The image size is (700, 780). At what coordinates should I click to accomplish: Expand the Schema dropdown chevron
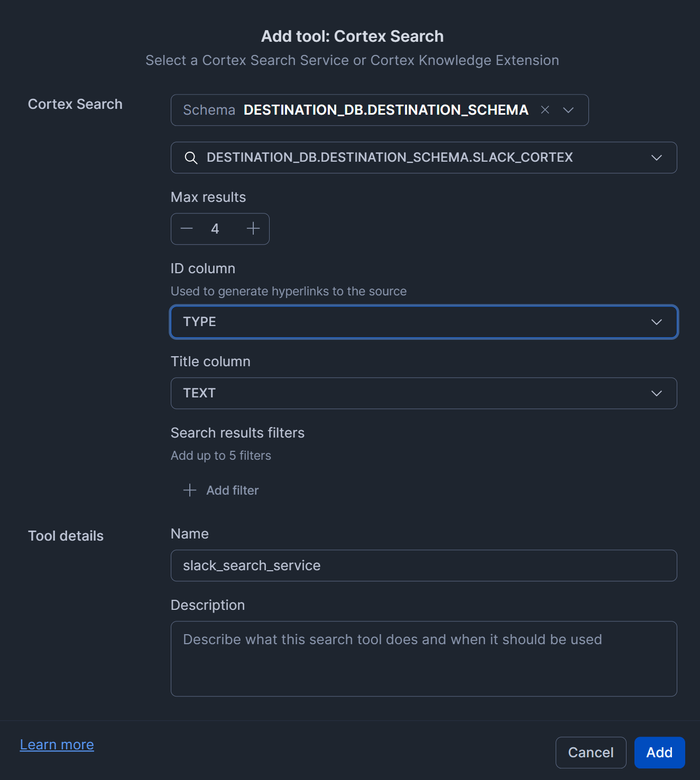568,110
